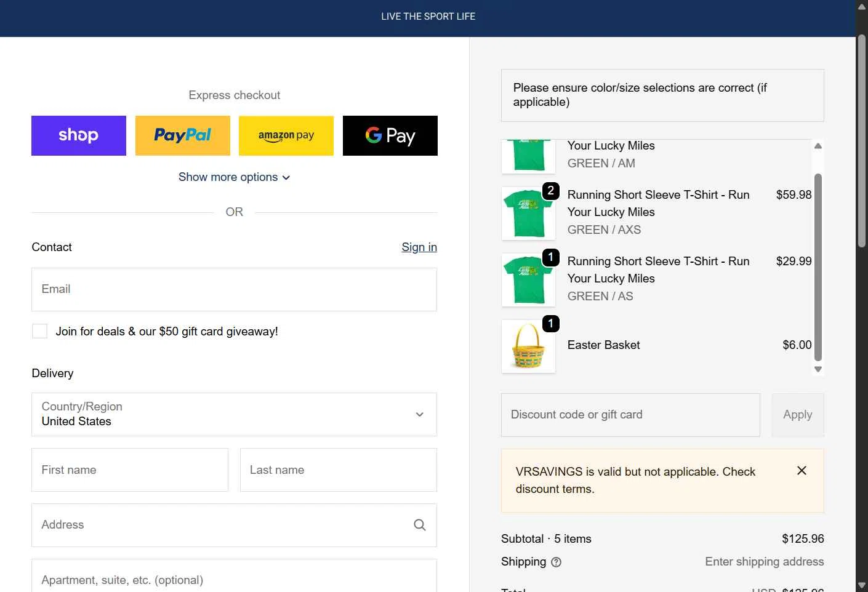Click the quantity badge 2 on the t-shirt

pyautogui.click(x=551, y=191)
